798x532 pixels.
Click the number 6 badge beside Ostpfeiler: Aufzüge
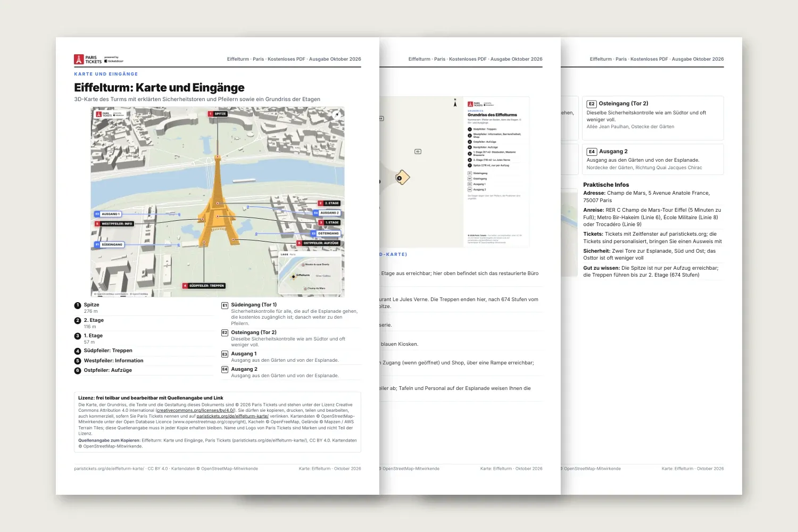78,371
